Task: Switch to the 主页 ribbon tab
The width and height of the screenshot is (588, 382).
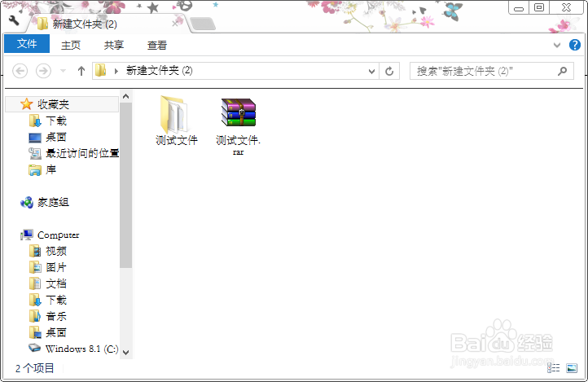Action: [71, 46]
